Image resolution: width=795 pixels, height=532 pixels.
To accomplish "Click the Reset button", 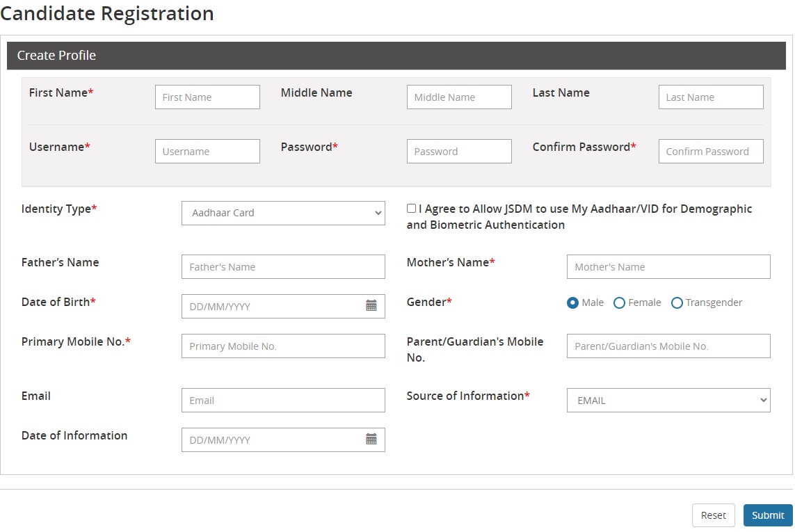I will (713, 515).
